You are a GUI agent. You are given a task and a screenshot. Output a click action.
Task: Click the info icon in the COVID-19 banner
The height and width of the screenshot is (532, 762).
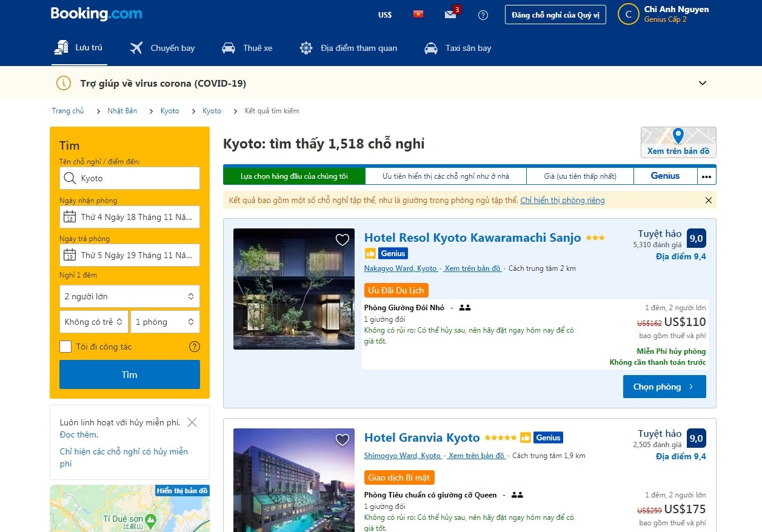64,83
